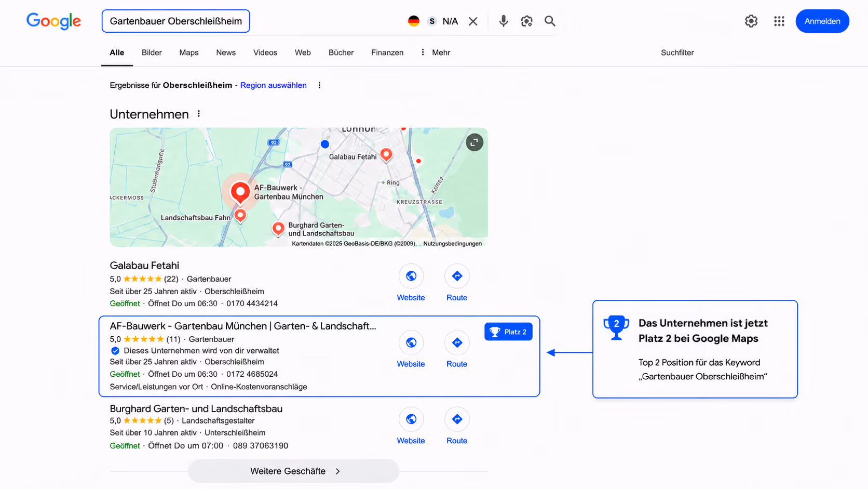Click the Anmelden sign-in button
The width and height of the screenshot is (868, 489).
[x=822, y=21]
